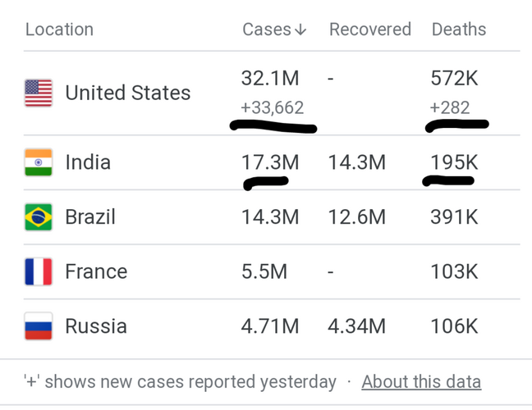Sort by the Recovered column header
The image size is (532, 410).
tap(370, 30)
